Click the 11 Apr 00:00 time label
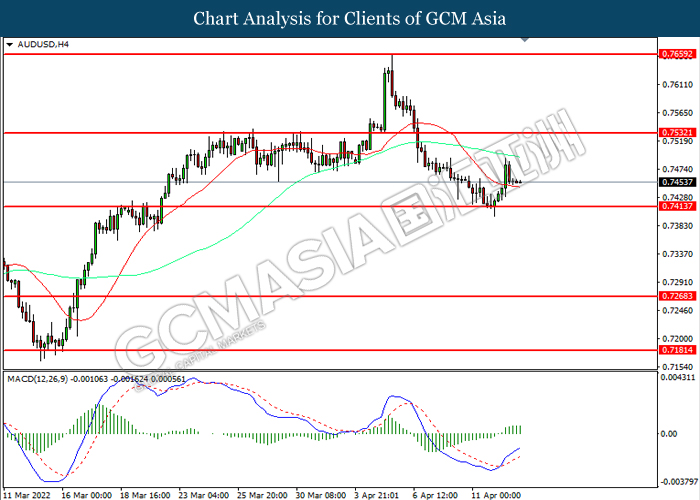Viewport: 700px width, 500px height. (x=496, y=496)
